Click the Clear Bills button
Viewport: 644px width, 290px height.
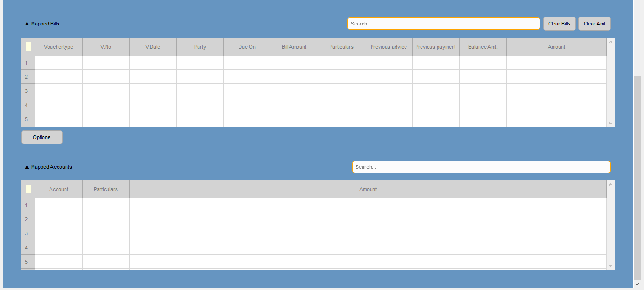[559, 24]
